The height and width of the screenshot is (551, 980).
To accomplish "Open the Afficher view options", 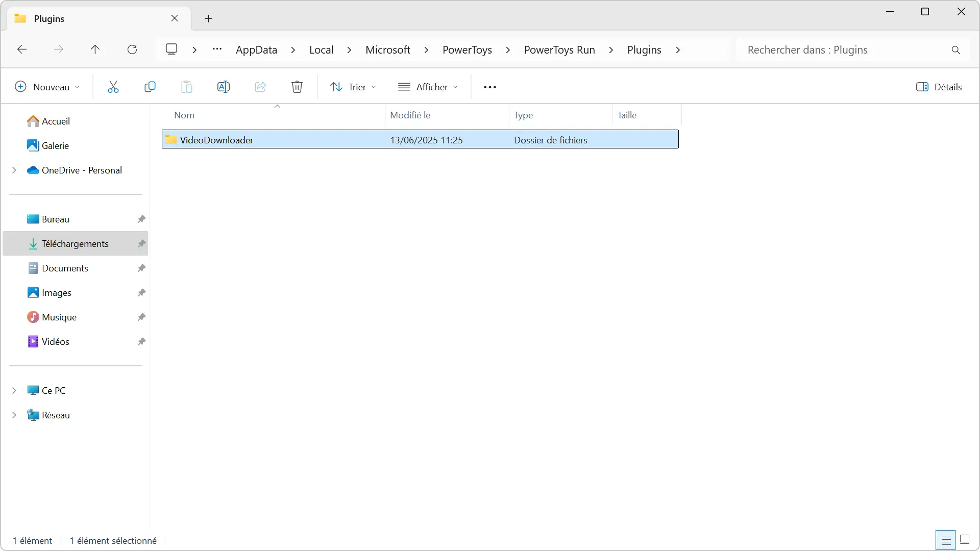I will 428,87.
